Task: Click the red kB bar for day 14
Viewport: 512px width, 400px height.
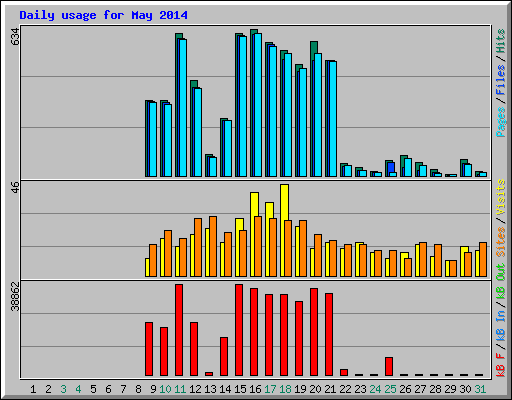Action: pos(224,357)
